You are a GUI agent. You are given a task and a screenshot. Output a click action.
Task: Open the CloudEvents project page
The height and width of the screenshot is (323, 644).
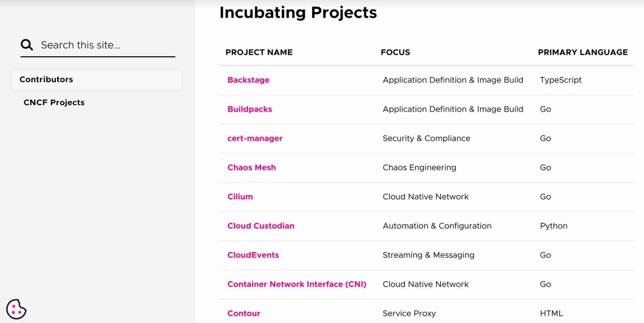pos(253,255)
